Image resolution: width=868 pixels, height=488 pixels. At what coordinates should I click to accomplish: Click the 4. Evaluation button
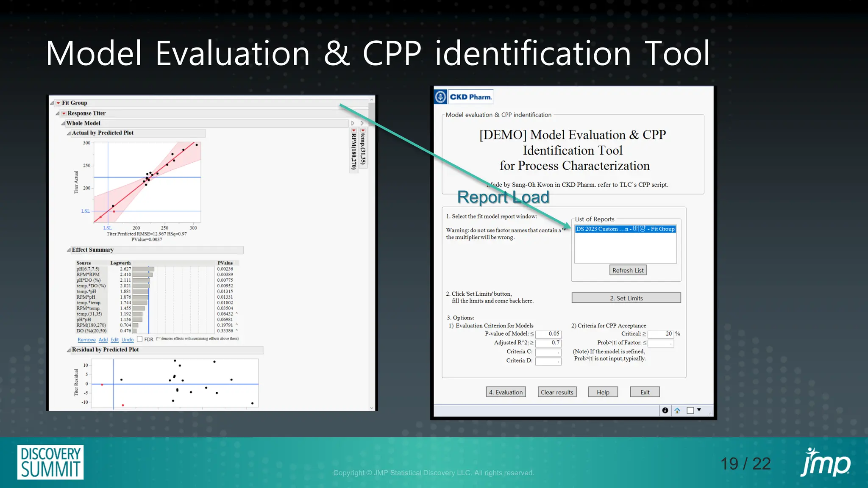click(506, 392)
